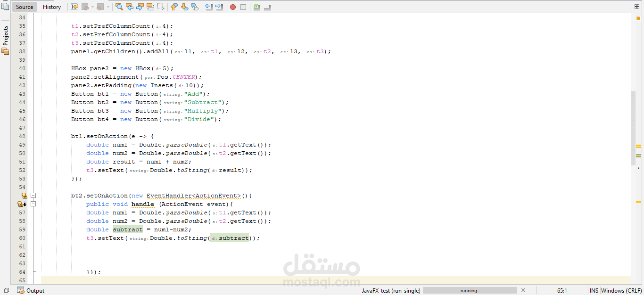
Task: Cancel the running JavaFX-test process
Action: [523, 290]
